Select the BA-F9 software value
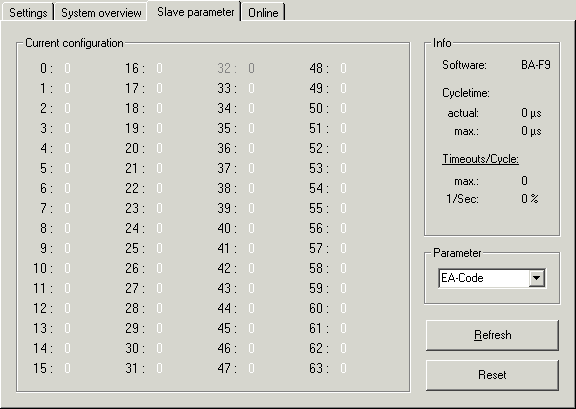The height and width of the screenshot is (409, 576). tap(536, 65)
